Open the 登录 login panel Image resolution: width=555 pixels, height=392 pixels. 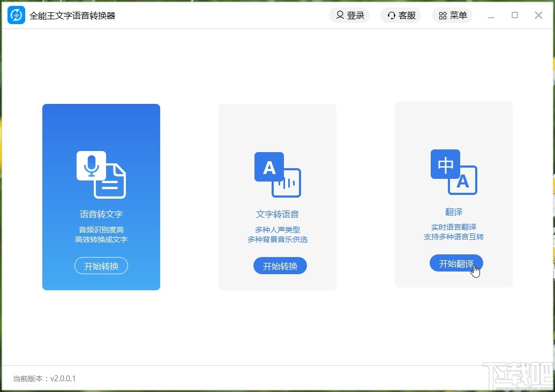click(349, 15)
